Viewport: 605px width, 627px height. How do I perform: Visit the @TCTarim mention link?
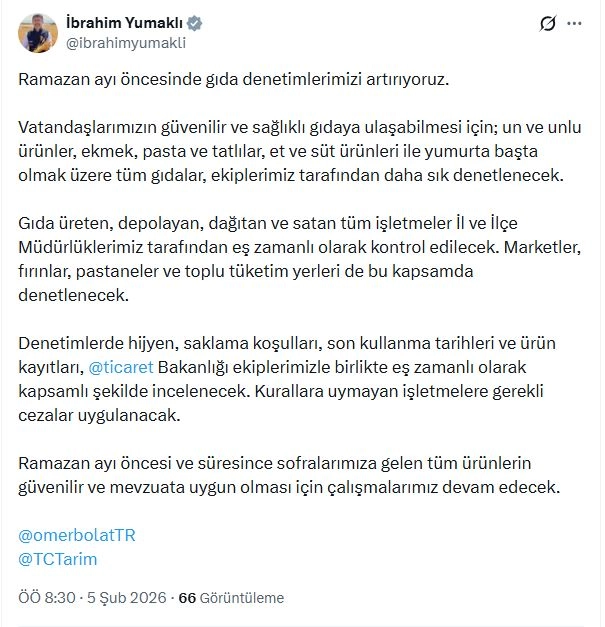[58, 559]
